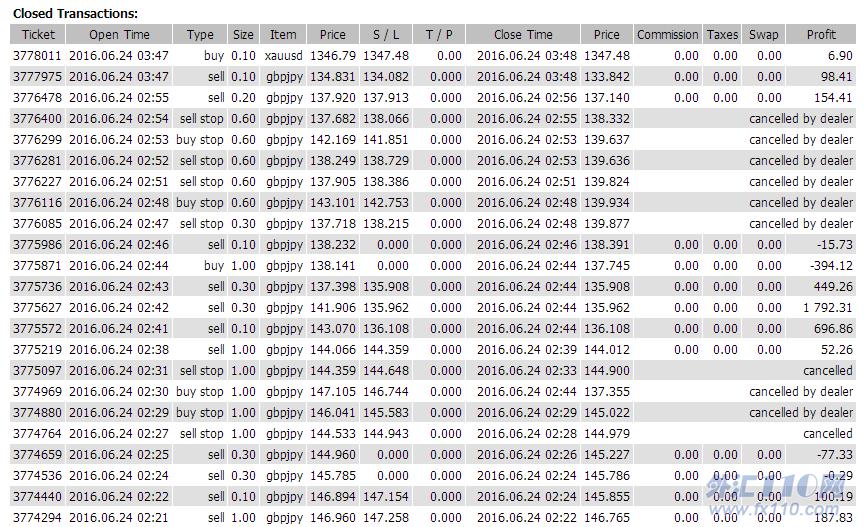Click ticket number 3777975
The height and width of the screenshot is (527, 867).
[37, 77]
